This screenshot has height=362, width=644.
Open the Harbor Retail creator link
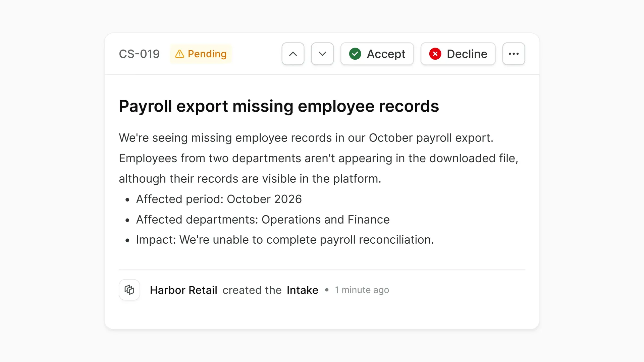[183, 290]
